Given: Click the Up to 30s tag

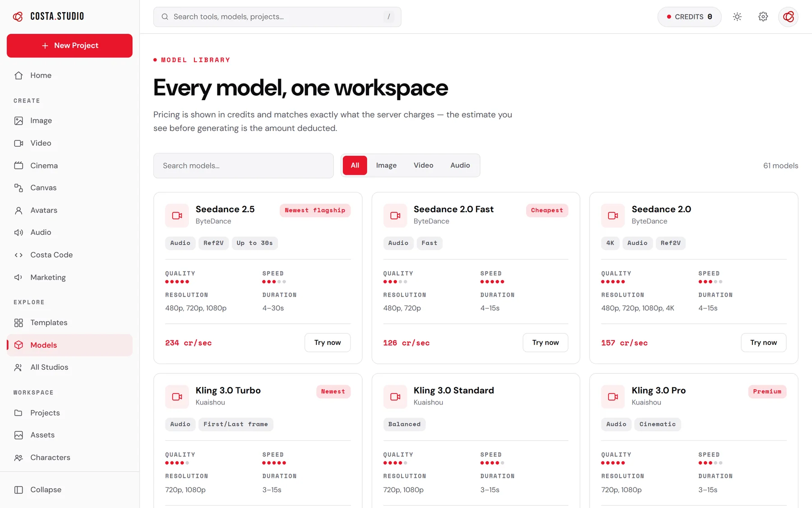Looking at the screenshot, I should click(x=255, y=243).
